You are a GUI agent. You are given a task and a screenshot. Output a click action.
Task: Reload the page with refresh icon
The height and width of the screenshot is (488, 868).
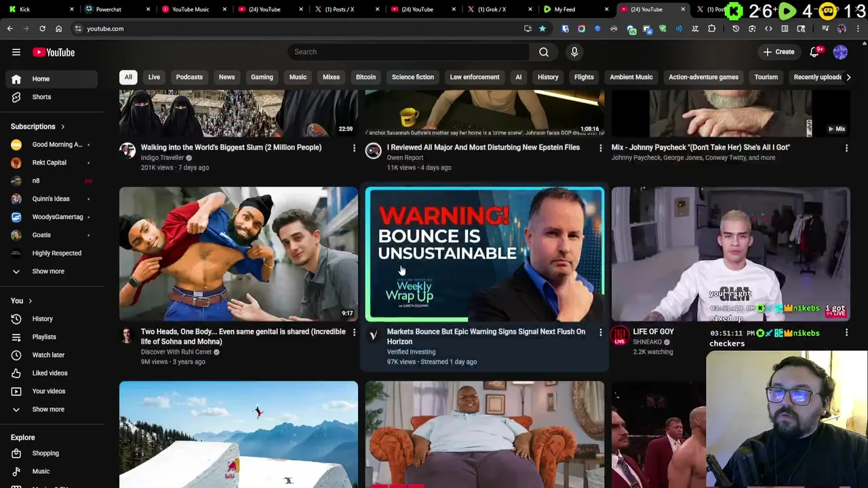[42, 28]
